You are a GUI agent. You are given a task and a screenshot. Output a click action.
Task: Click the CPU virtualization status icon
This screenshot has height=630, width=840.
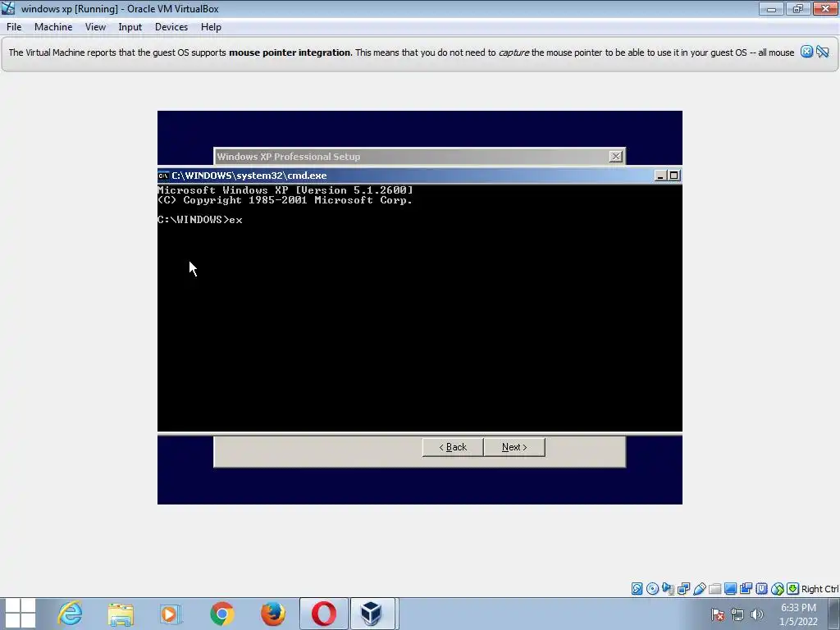pyautogui.click(x=761, y=589)
